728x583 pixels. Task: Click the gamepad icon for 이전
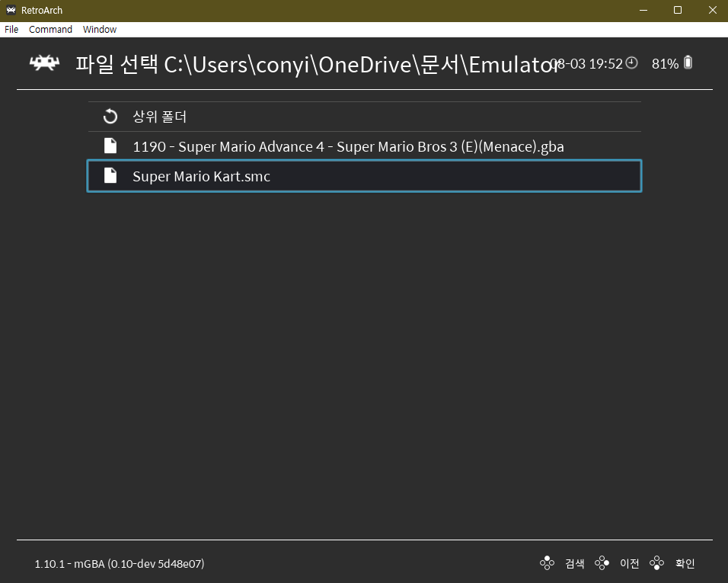602,563
